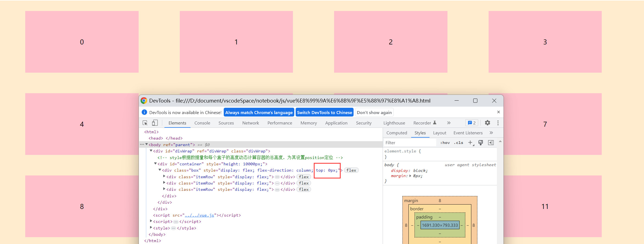Open the 2 issues counter badge

(x=472, y=123)
